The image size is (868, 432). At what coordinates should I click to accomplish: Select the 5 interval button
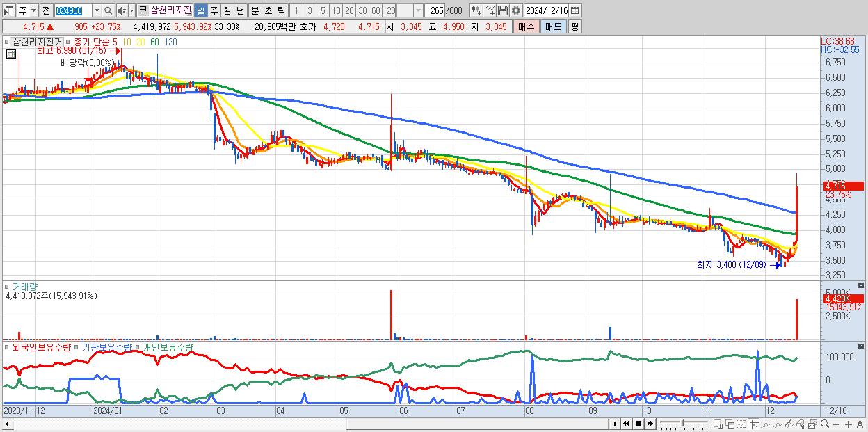[323, 10]
